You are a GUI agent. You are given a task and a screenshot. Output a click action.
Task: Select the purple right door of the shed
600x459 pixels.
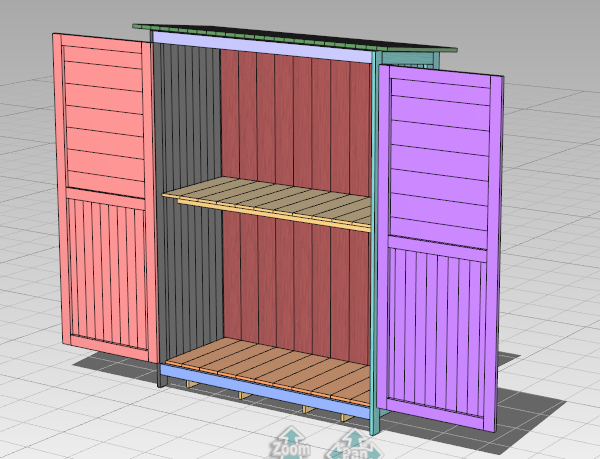(x=440, y=248)
